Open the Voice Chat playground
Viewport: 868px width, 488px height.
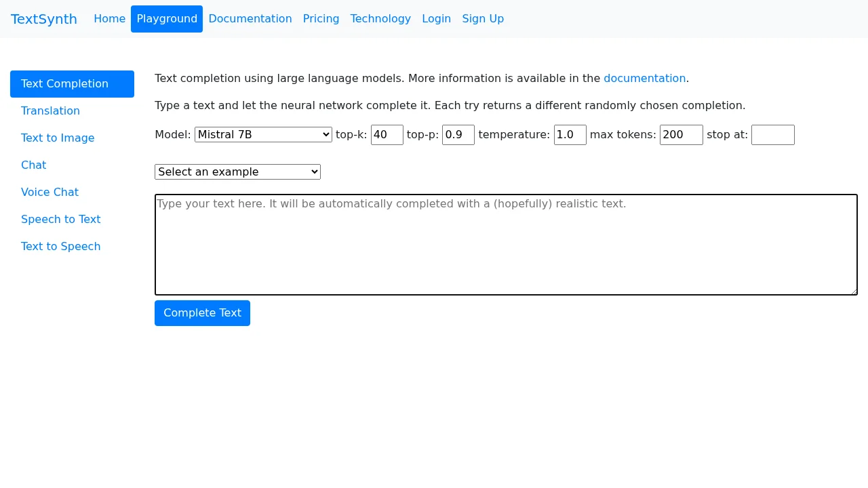pyautogui.click(x=50, y=192)
